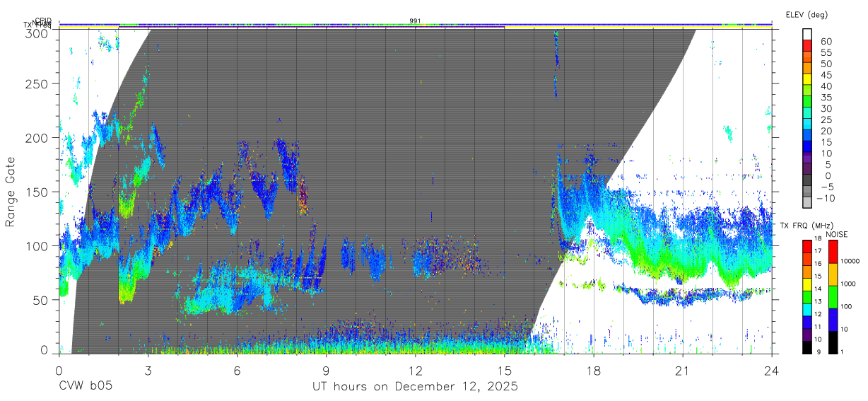Click the "14" TX FRQ legend label
This screenshot has height=401, width=868.
(x=818, y=289)
